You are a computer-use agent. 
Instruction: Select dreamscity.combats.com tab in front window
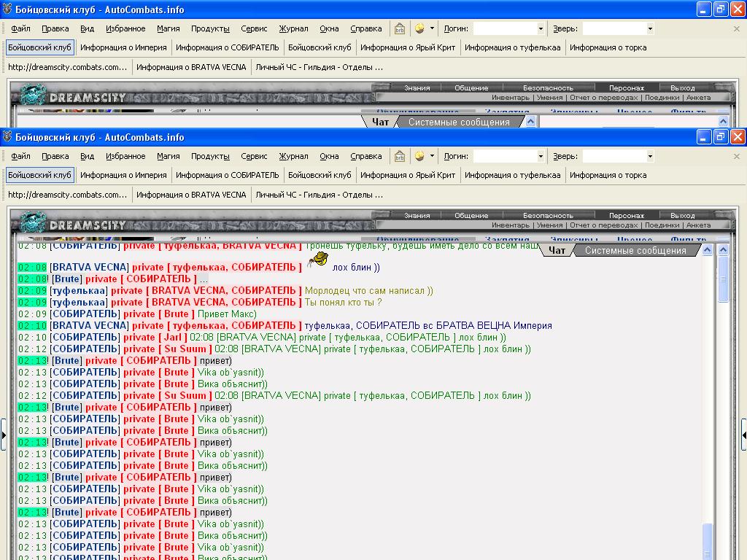point(68,195)
